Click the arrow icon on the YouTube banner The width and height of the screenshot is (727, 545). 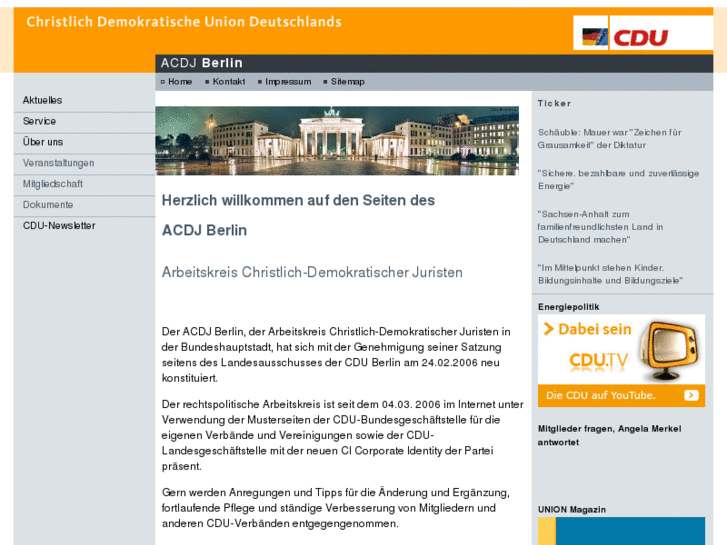tap(691, 395)
